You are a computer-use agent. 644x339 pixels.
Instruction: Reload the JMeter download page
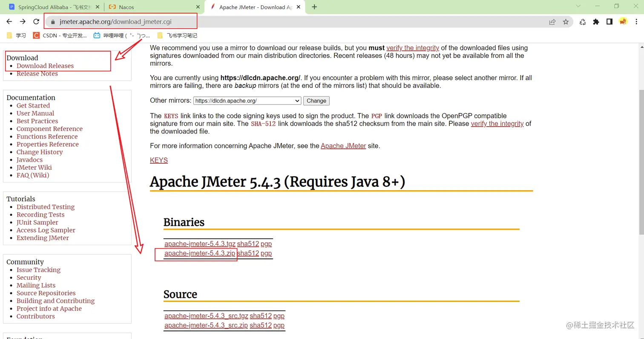point(36,21)
